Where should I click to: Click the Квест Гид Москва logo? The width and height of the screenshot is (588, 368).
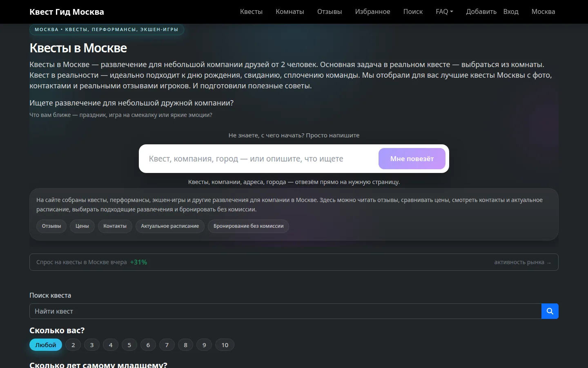pyautogui.click(x=67, y=12)
